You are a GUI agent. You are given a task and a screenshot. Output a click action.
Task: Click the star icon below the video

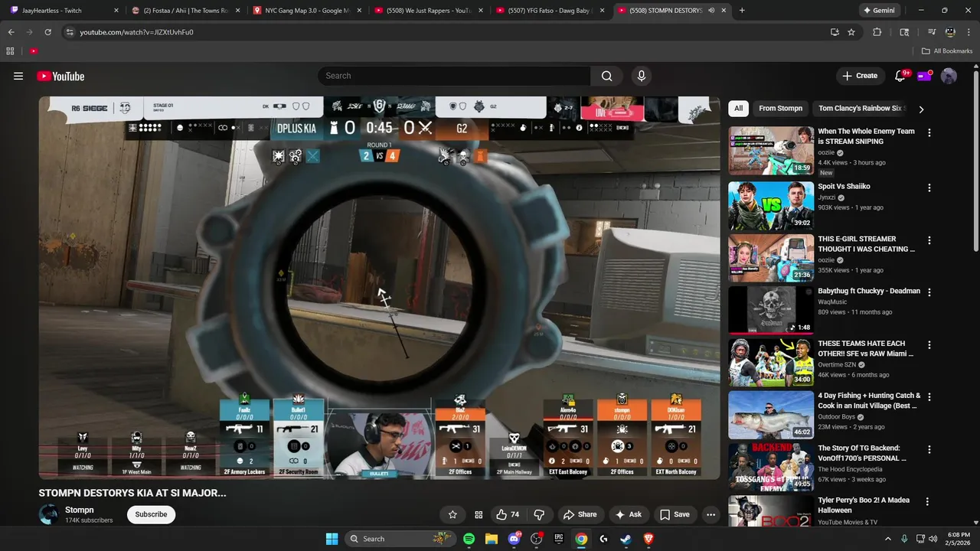452,514
